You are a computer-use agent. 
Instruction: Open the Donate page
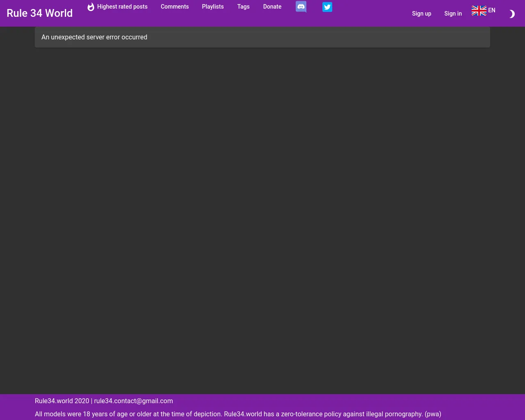(272, 7)
